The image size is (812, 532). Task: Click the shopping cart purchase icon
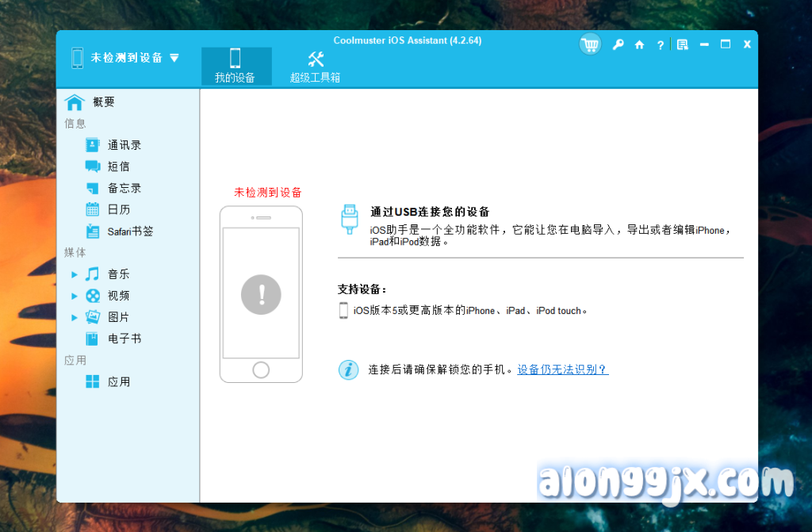pos(589,45)
